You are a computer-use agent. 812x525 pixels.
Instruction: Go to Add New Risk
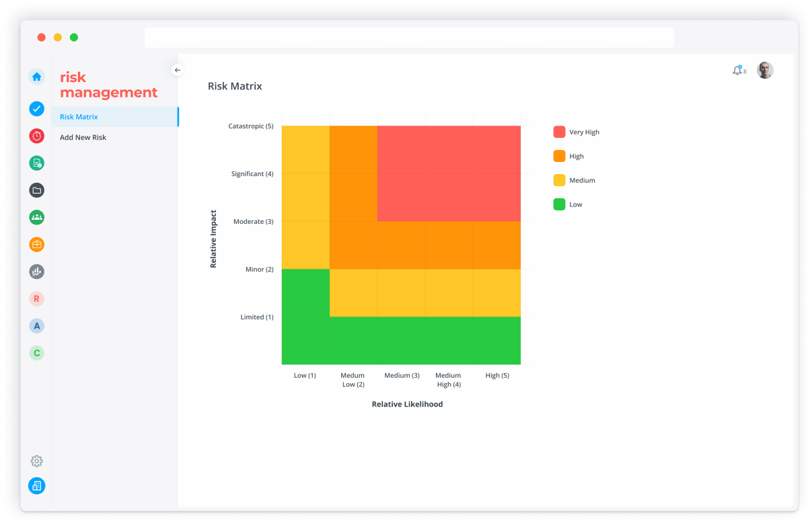[x=83, y=137]
